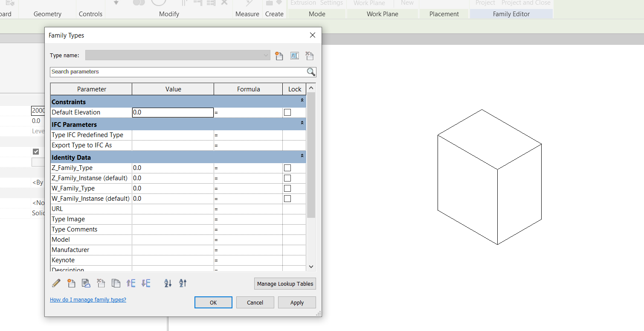This screenshot has width=644, height=331.
Task: Lock the W_Family_Type parameter
Action: [x=287, y=188]
